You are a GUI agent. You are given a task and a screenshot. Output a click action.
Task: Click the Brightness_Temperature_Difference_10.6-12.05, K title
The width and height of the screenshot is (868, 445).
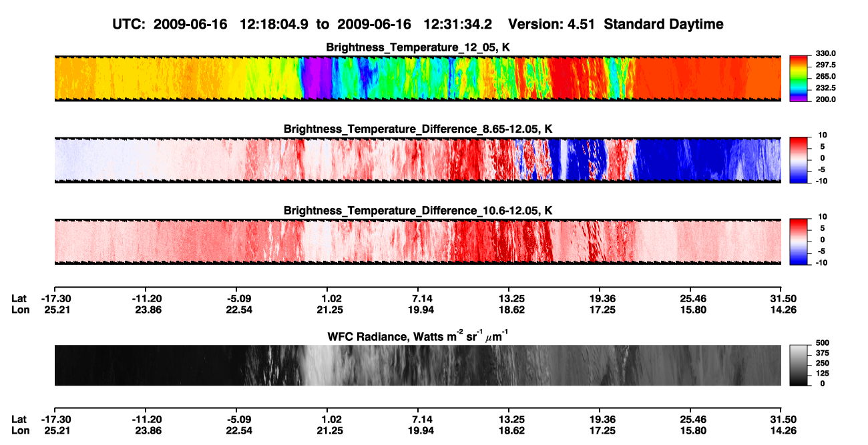(417, 210)
